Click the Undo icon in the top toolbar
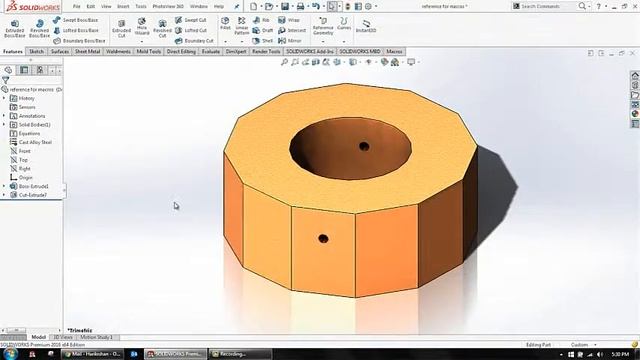 tap(316, 7)
